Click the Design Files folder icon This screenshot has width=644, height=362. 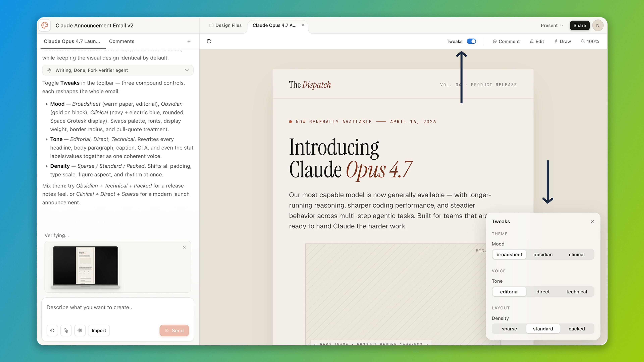pyautogui.click(x=211, y=25)
